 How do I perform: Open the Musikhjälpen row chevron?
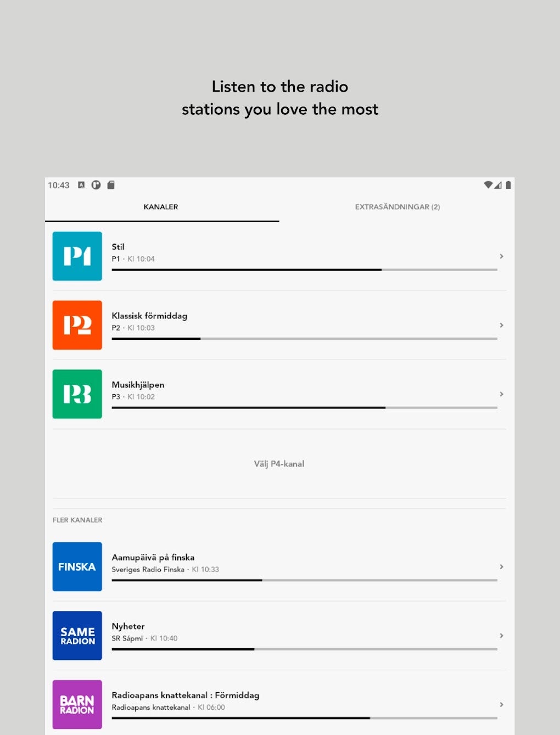(x=501, y=394)
